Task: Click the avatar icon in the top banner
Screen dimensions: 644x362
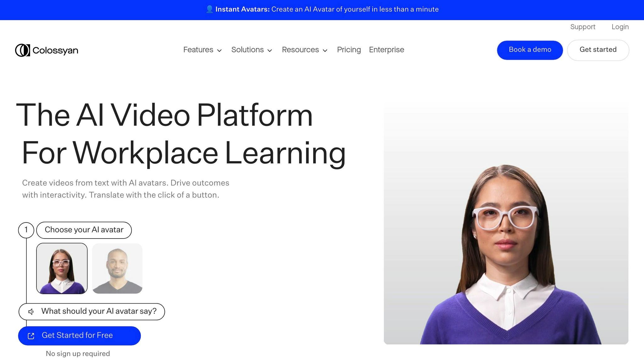Action: tap(209, 9)
